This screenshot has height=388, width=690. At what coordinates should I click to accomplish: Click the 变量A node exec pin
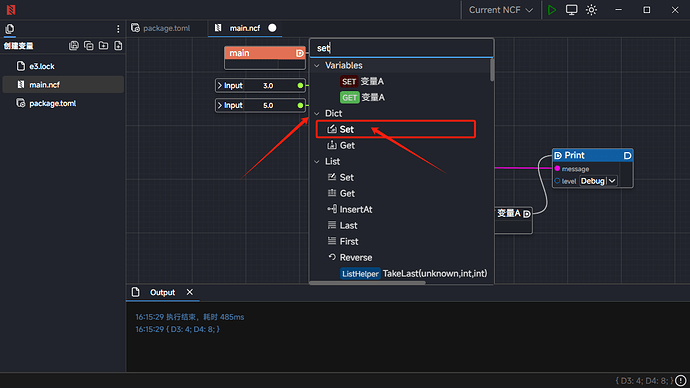[526, 214]
